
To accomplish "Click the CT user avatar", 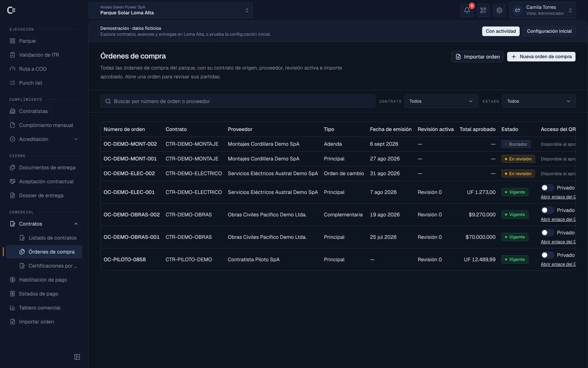I will (517, 10).
